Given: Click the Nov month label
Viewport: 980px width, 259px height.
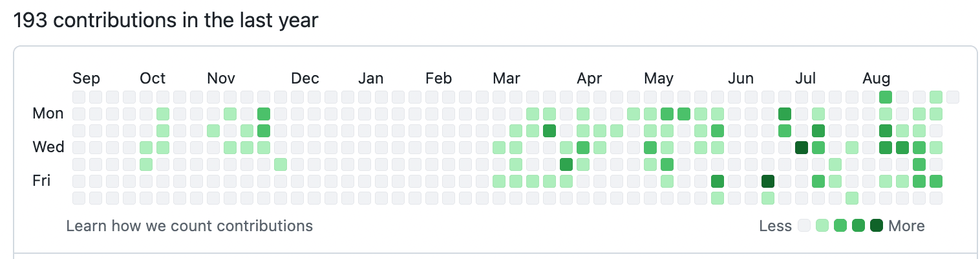Looking at the screenshot, I should (221, 79).
